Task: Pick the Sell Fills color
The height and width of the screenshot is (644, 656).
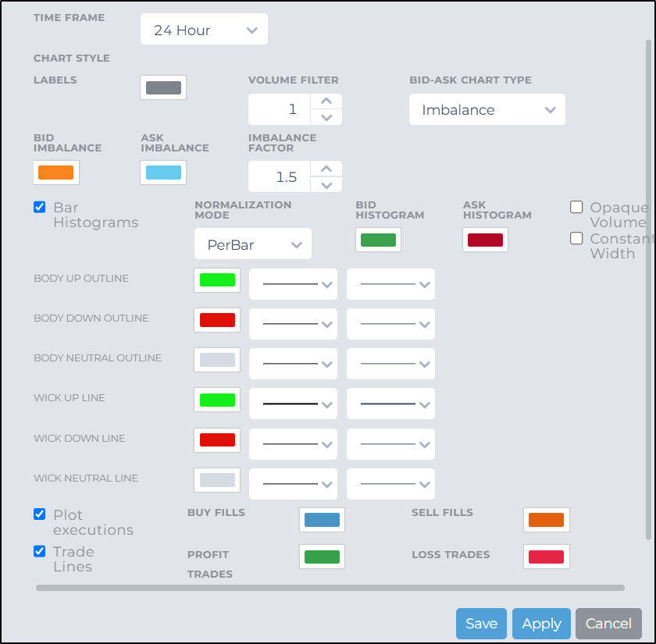Action: point(547,520)
